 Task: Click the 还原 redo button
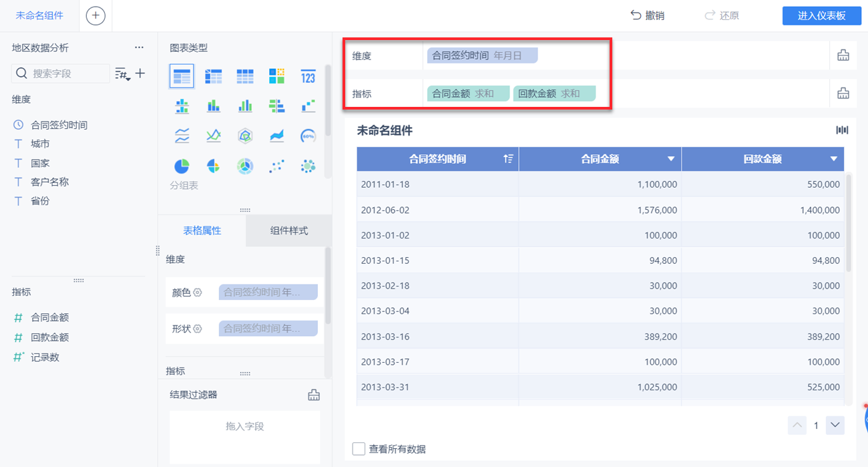click(x=722, y=15)
